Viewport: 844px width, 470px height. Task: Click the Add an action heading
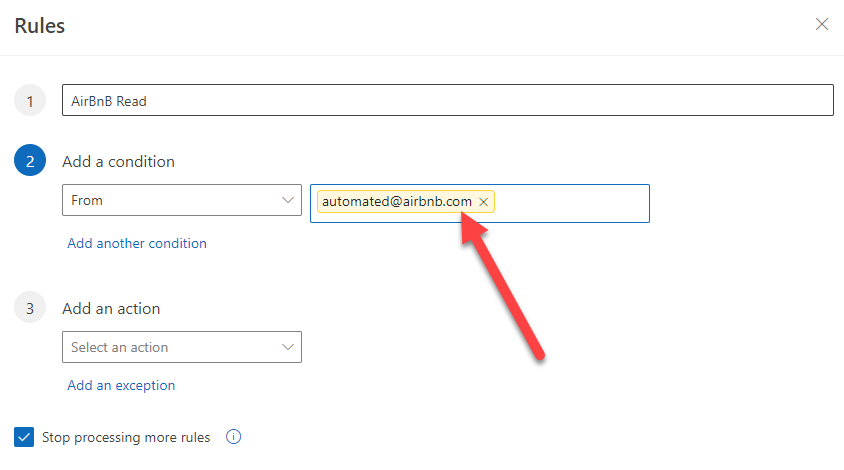tap(111, 309)
